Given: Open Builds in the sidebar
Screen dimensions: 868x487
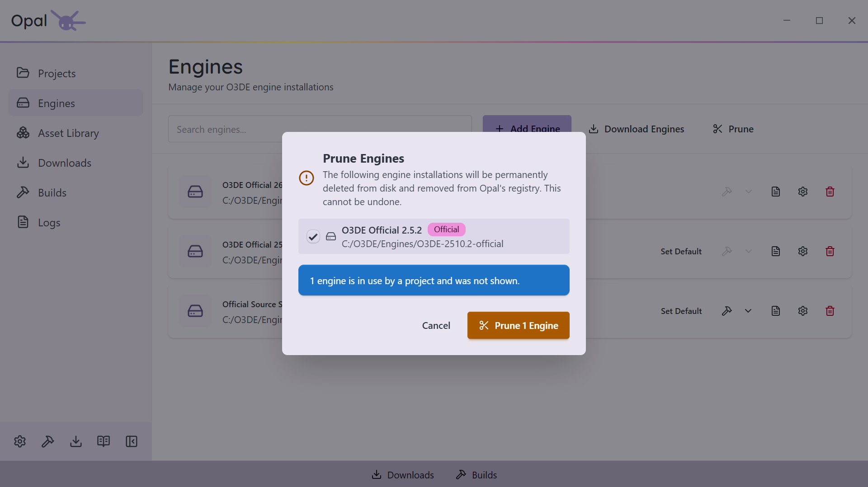Looking at the screenshot, I should [75, 192].
